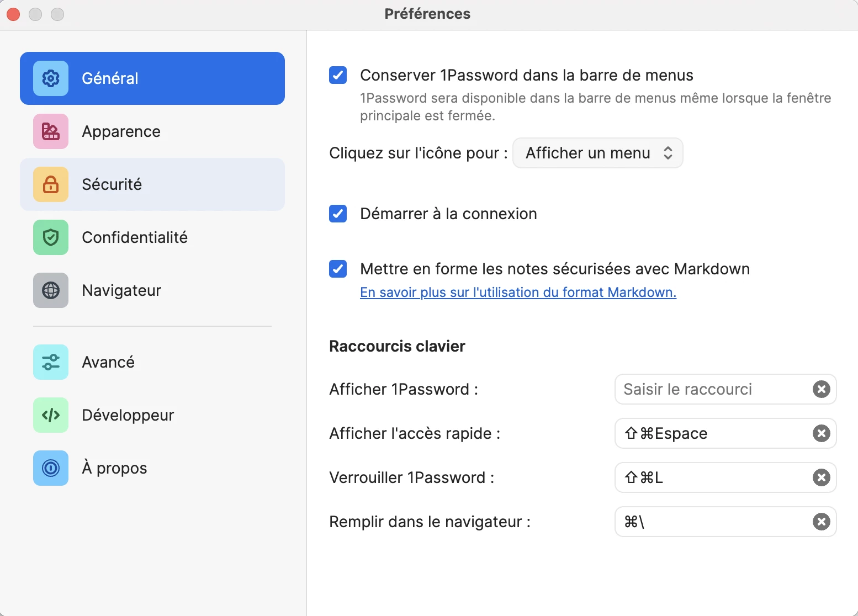Switch to the Avancé preferences section

coord(152,362)
